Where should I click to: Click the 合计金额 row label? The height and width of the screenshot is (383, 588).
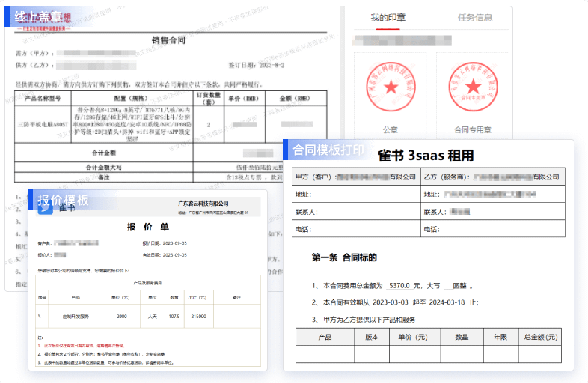pos(104,153)
